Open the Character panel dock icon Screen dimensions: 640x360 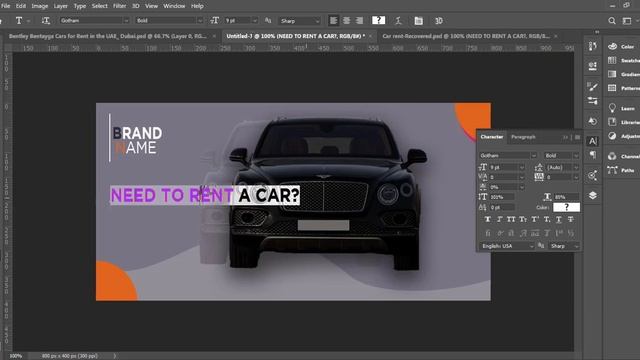pos(593,141)
